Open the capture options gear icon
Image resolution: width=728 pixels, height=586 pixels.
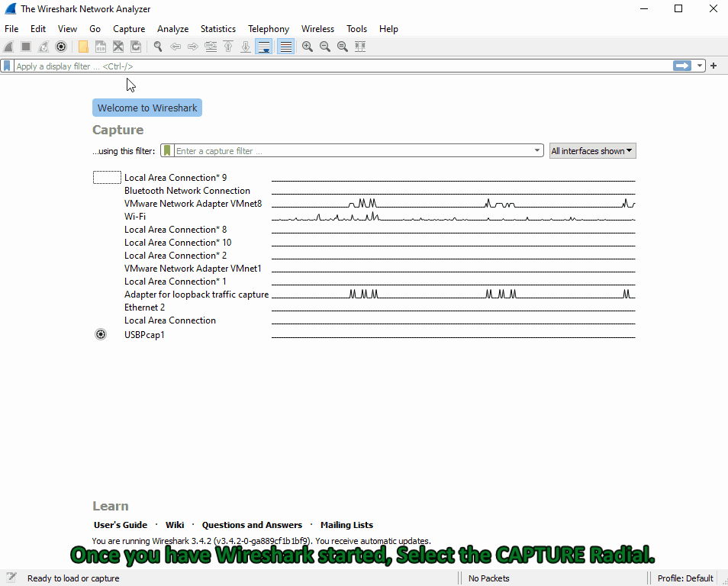click(x=61, y=47)
